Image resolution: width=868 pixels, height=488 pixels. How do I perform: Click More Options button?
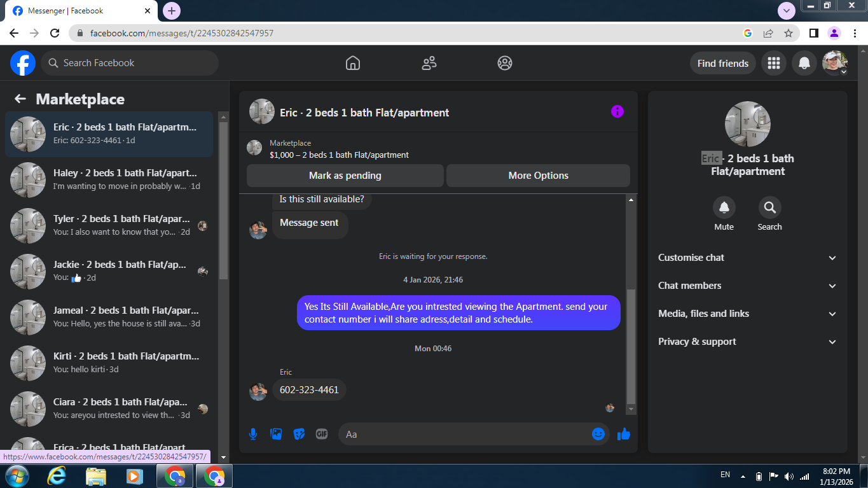click(539, 176)
